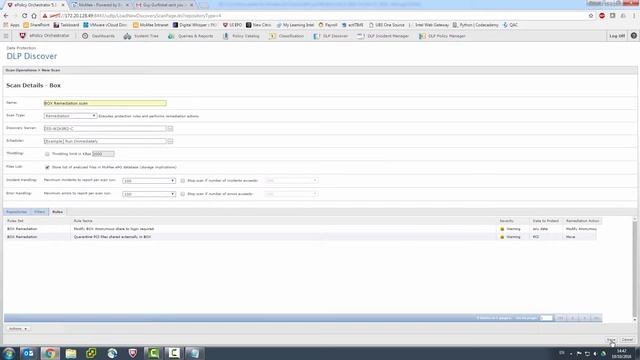Open the Chrome three-dot menu
640x360 pixels.
coord(634,16)
